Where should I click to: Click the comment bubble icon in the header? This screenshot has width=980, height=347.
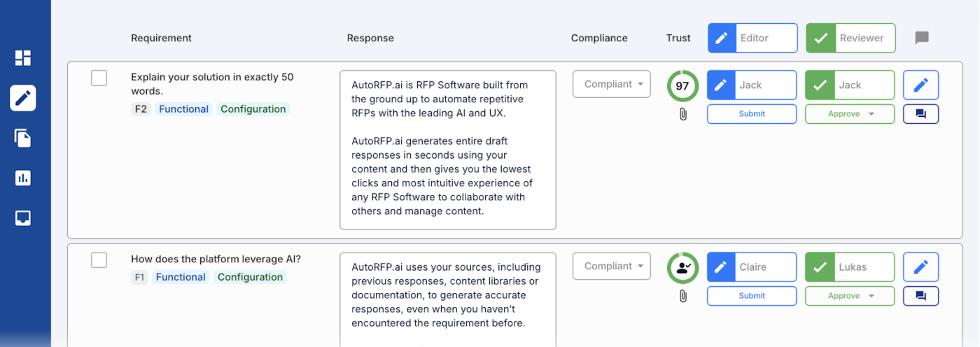(922, 38)
